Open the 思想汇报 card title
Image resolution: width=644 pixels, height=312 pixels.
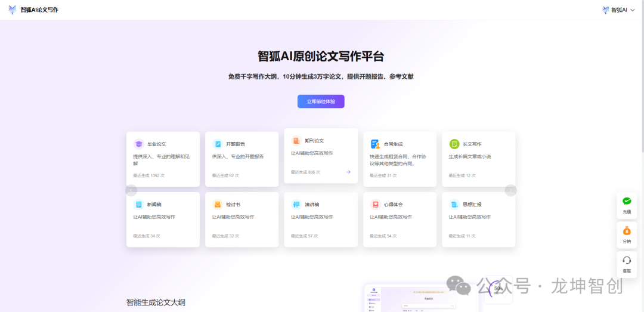pyautogui.click(x=472, y=205)
